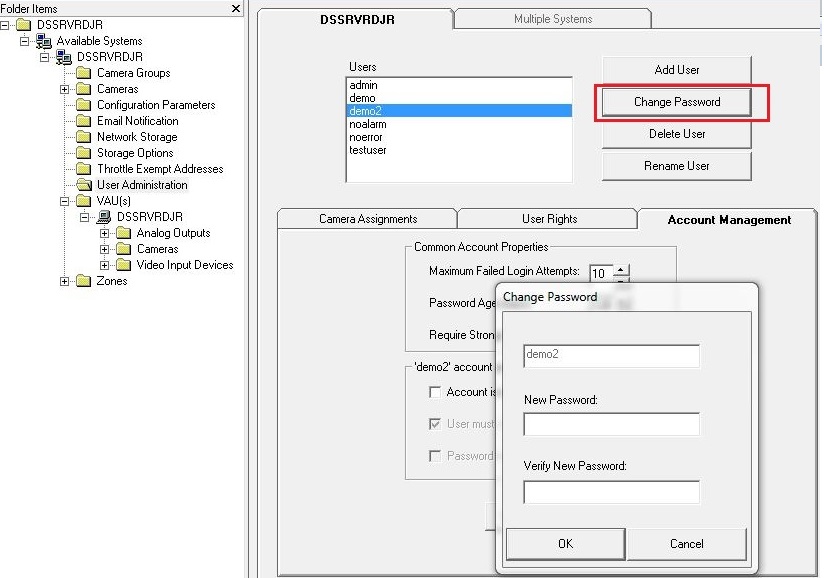Image resolution: width=824 pixels, height=578 pixels.
Task: Toggle the 'Account is' checkbox
Action: point(434,392)
